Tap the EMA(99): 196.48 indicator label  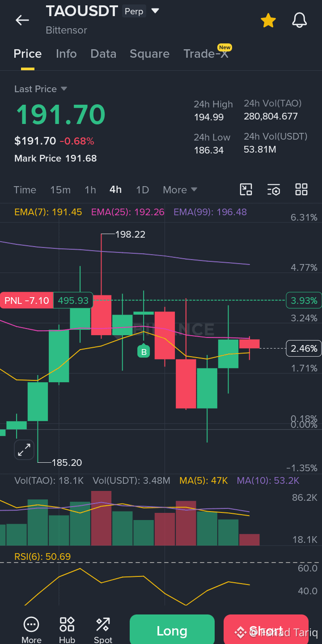click(210, 212)
